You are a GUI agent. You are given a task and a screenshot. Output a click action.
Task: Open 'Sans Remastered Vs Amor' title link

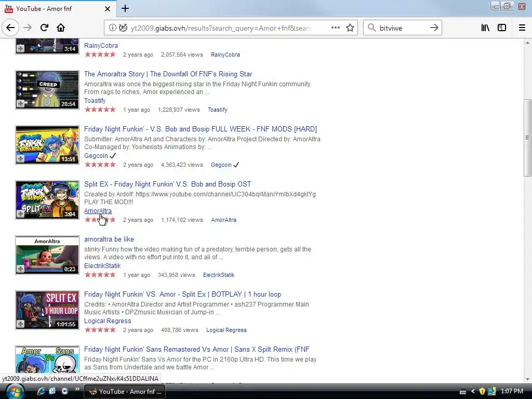[197, 349]
